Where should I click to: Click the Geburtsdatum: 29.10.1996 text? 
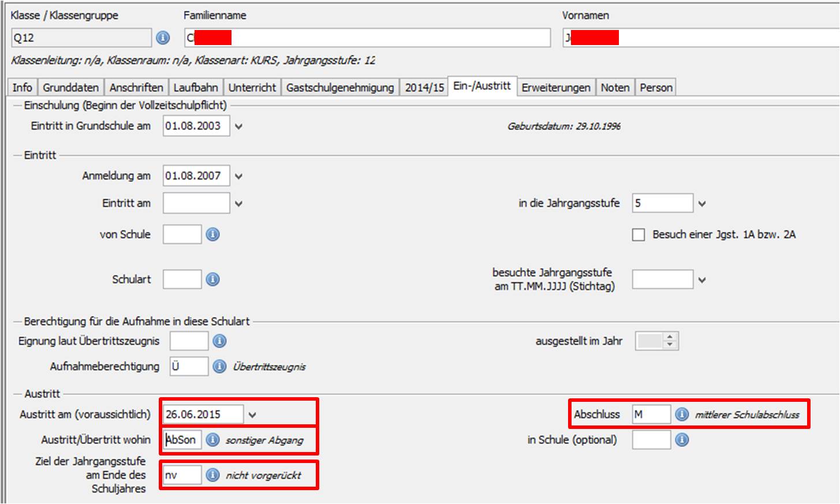[564, 126]
